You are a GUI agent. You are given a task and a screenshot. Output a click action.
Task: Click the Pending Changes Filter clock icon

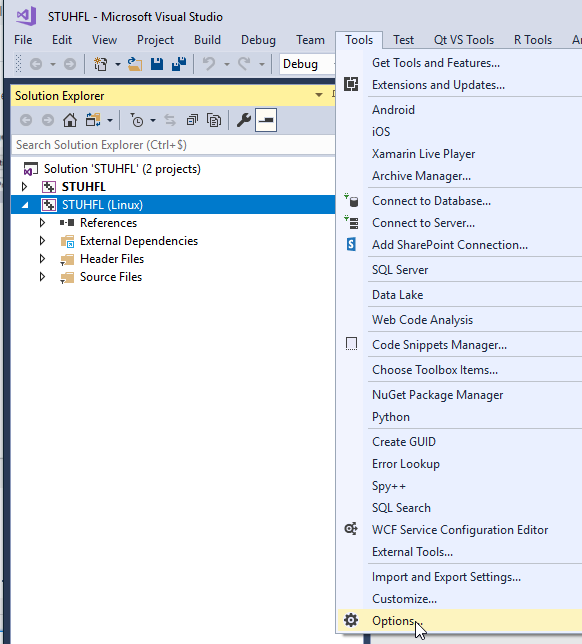pos(137,120)
